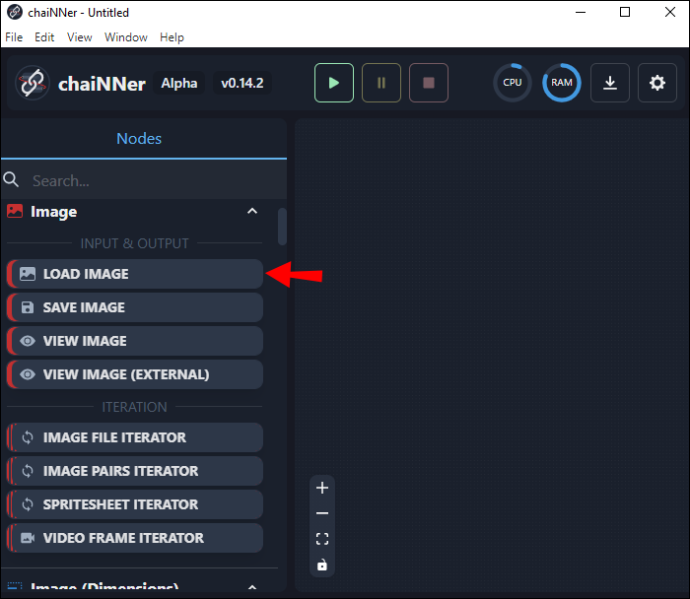Open the View menu
This screenshot has width=690, height=599.
[80, 37]
